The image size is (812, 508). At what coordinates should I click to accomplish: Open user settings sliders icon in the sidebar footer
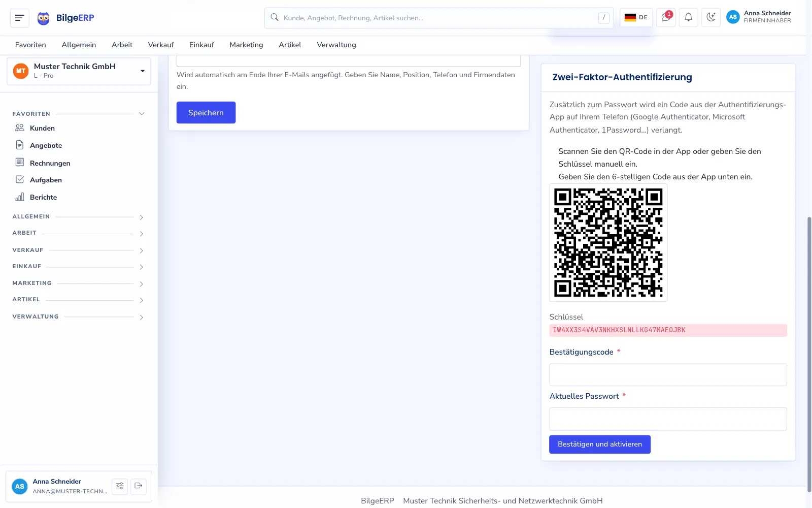tap(120, 486)
